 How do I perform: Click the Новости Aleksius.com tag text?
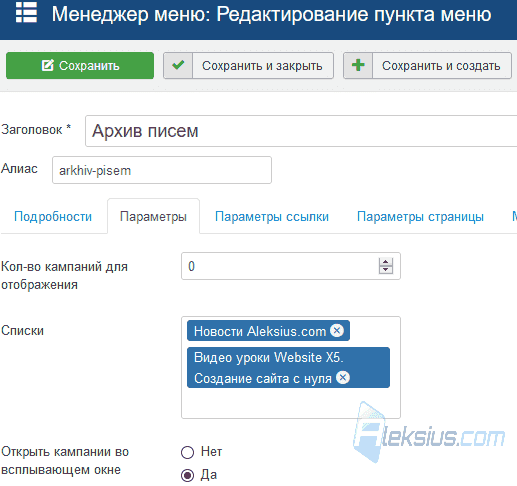pyautogui.click(x=260, y=331)
